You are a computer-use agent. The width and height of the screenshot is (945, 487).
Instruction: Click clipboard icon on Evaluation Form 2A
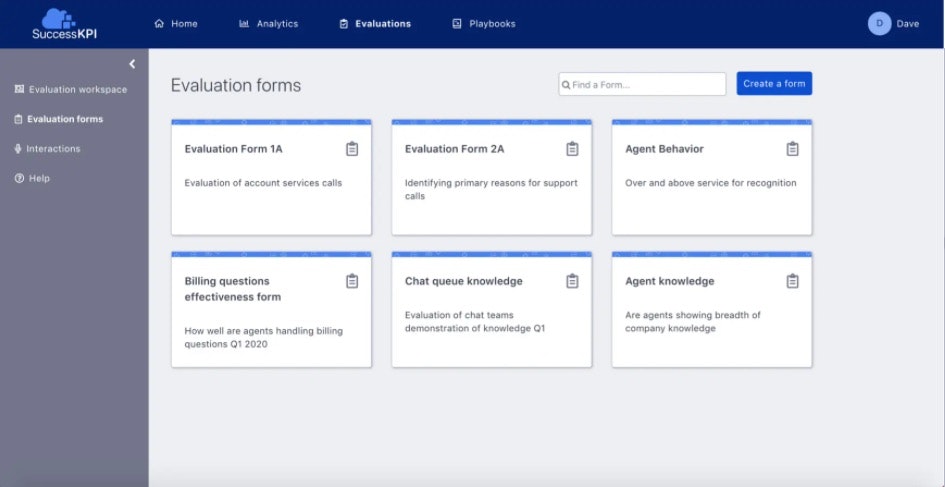(573, 149)
